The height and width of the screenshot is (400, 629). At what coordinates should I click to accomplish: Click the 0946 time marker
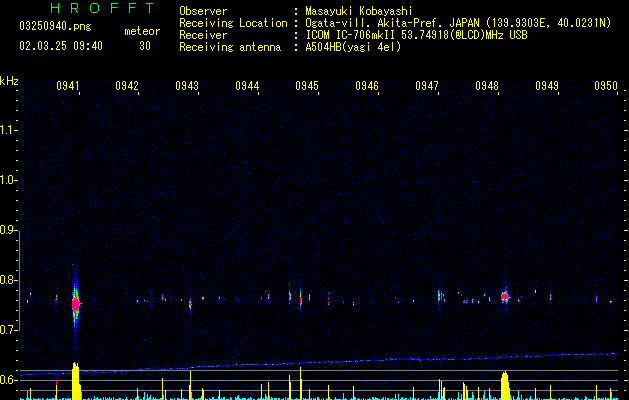tap(367, 86)
